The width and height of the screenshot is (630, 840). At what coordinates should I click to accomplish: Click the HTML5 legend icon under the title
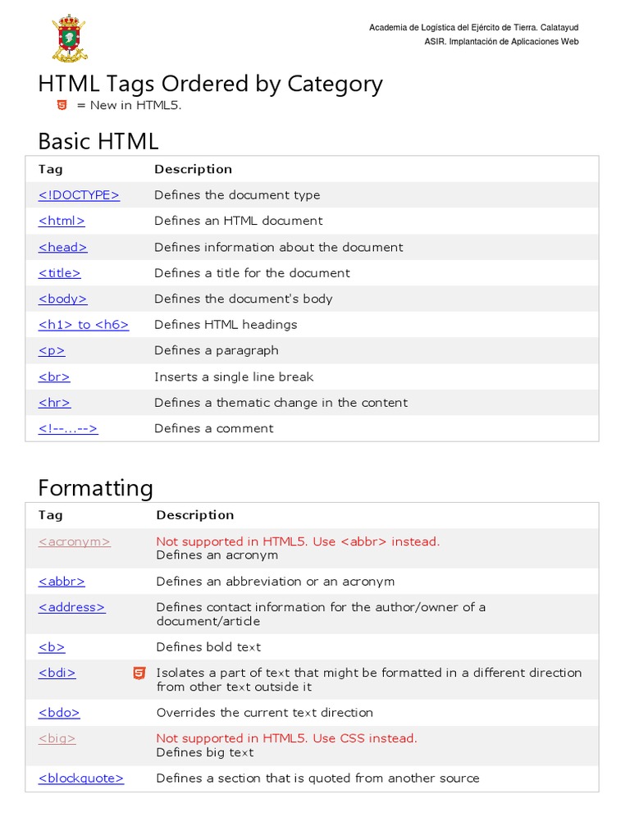62,105
